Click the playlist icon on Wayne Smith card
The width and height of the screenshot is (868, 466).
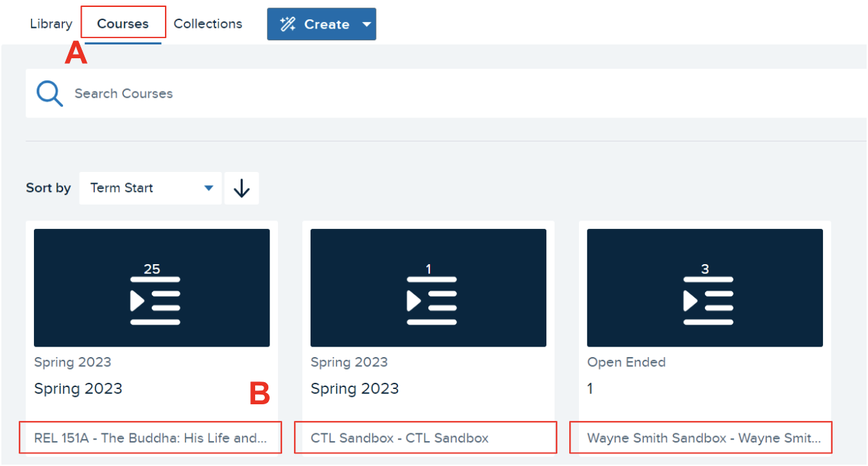point(709,300)
